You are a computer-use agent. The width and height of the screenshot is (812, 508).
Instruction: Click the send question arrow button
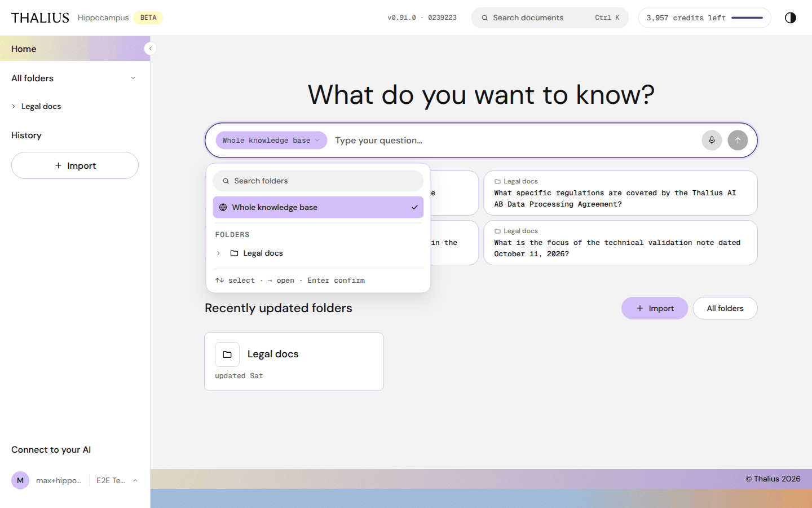738,141
